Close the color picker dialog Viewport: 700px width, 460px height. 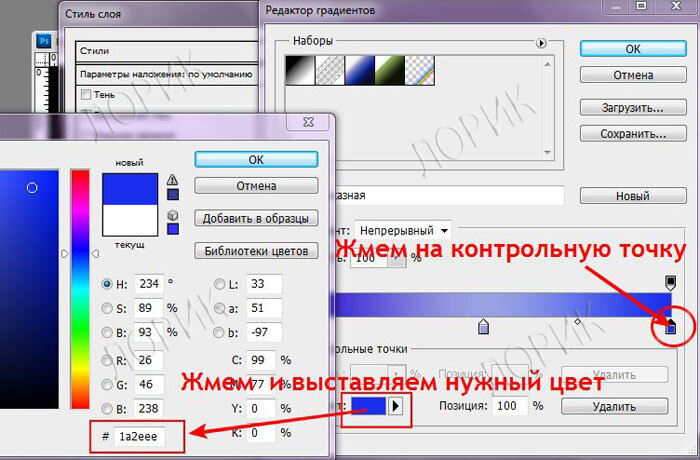[308, 121]
